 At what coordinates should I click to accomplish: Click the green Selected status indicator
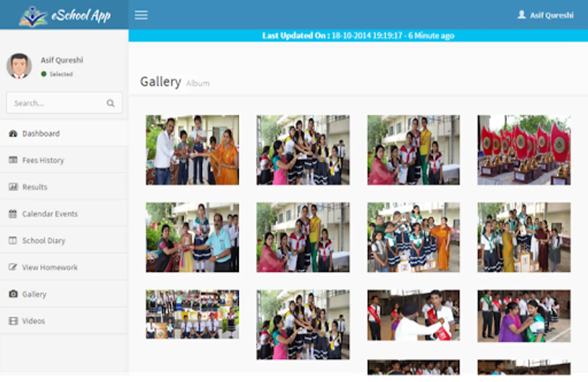tap(43, 73)
